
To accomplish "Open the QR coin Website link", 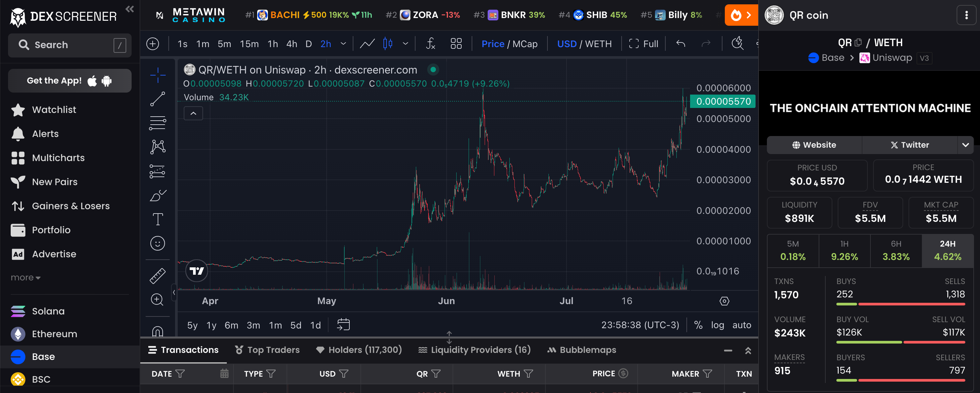I will [814, 145].
